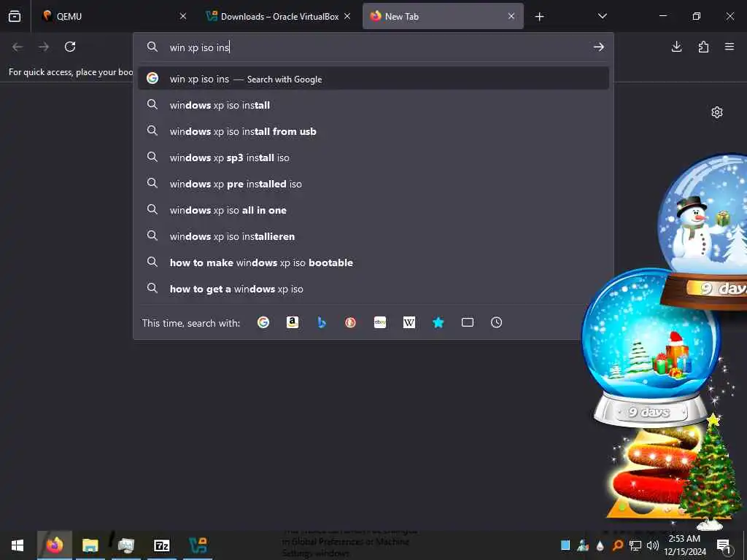Open Firefox View icon at top left

point(15,16)
